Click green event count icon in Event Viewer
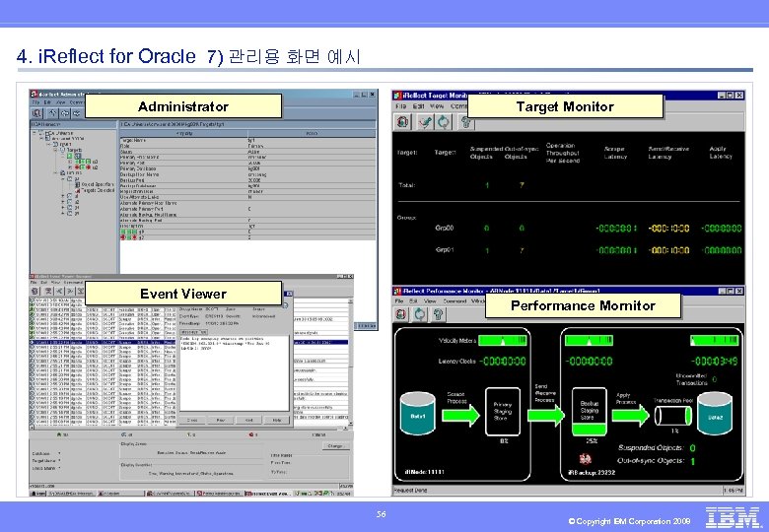 point(59,434)
